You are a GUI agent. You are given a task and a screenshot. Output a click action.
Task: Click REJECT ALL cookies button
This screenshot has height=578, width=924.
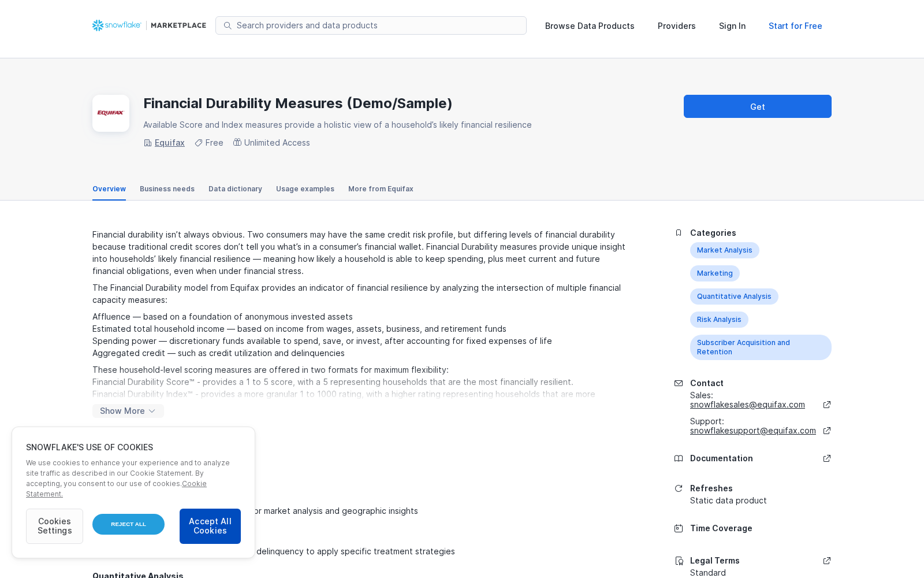point(128,524)
